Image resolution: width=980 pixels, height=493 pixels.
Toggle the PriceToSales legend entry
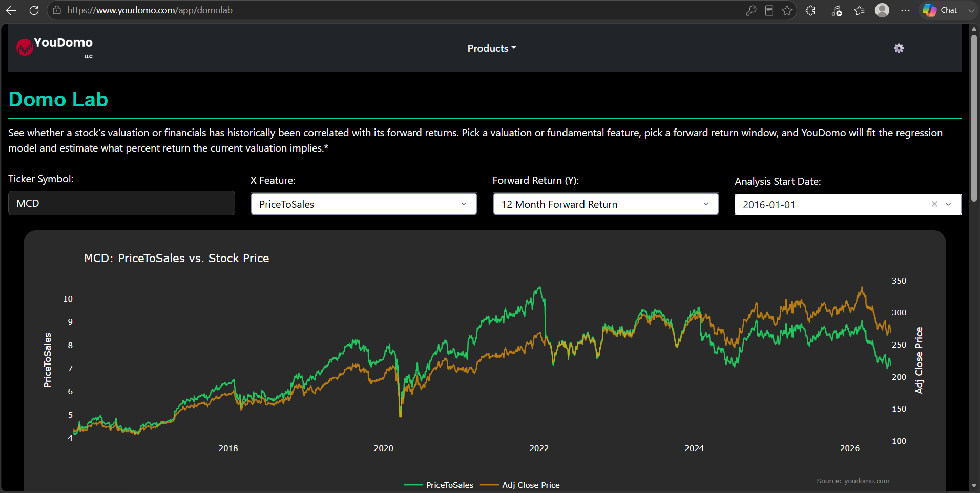coord(439,485)
